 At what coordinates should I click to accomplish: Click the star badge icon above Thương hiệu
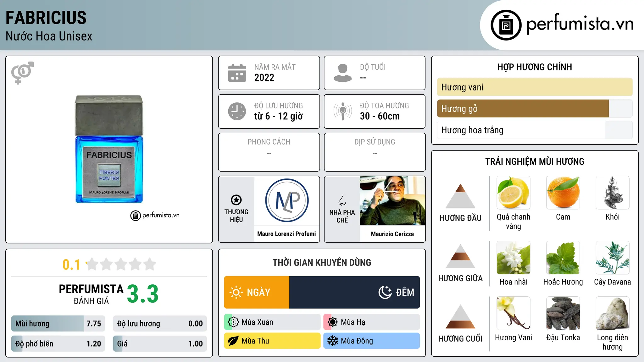click(x=236, y=200)
